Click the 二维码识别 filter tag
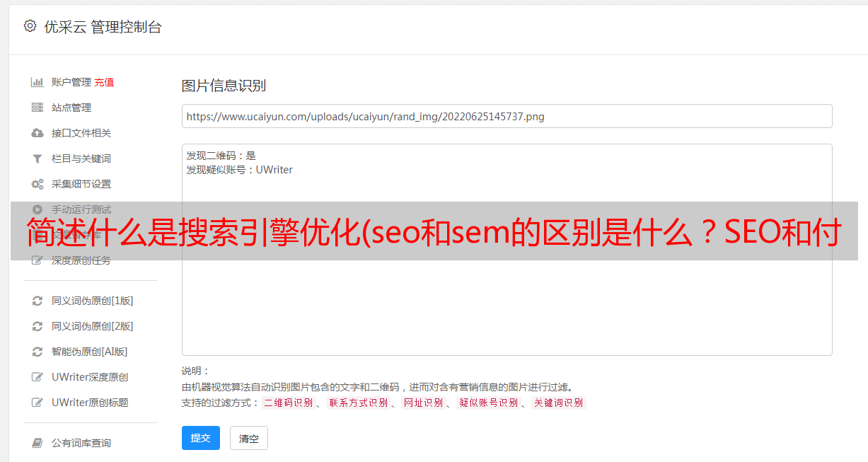868x462 pixels. coord(289,403)
